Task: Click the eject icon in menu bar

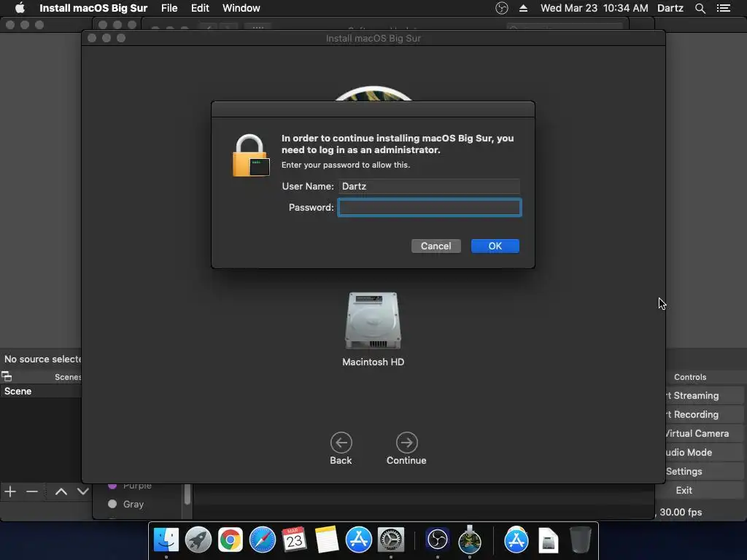Action: (x=523, y=8)
